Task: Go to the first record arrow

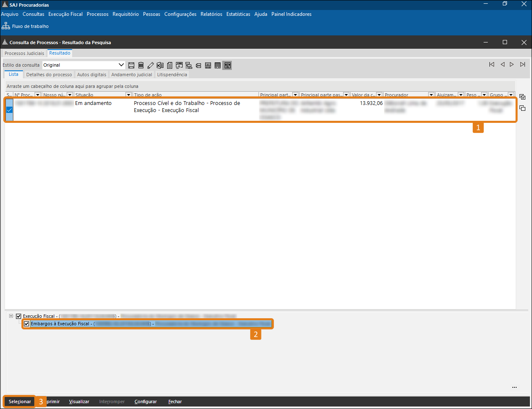Action: (x=492, y=65)
